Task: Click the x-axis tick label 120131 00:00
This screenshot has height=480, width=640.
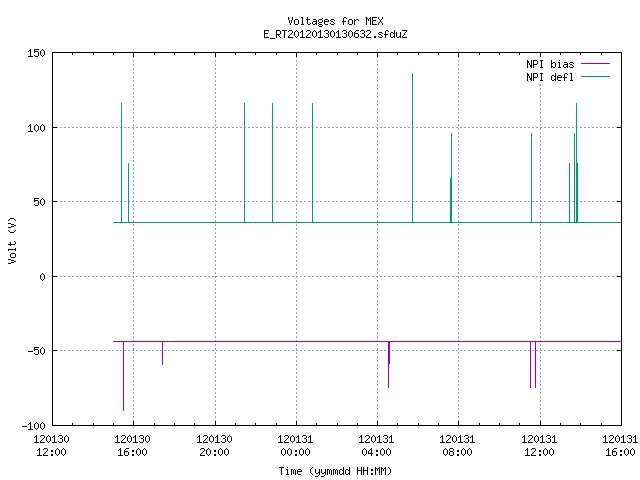Action: [295, 446]
